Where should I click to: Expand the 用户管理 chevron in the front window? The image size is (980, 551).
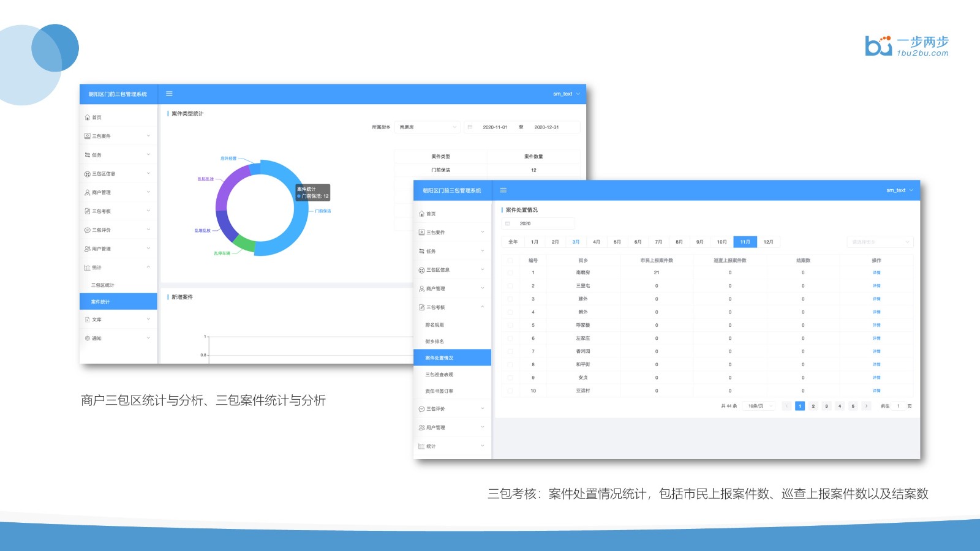pos(483,427)
